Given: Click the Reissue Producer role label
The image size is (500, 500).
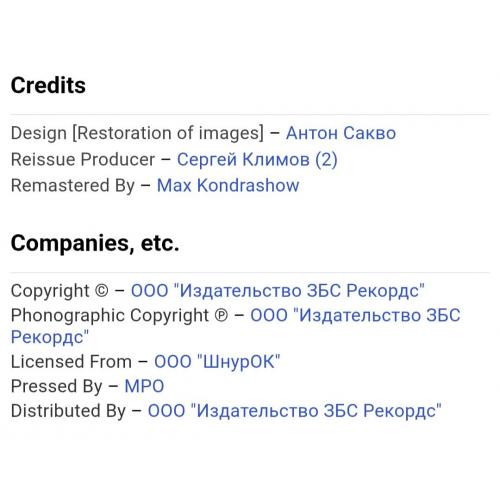Looking at the screenshot, I should click(x=83, y=159).
